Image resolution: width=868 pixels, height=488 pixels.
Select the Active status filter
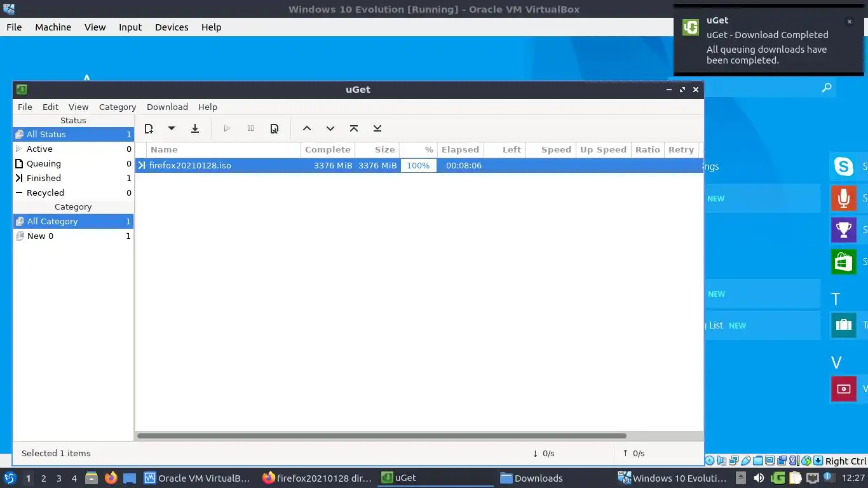73,149
